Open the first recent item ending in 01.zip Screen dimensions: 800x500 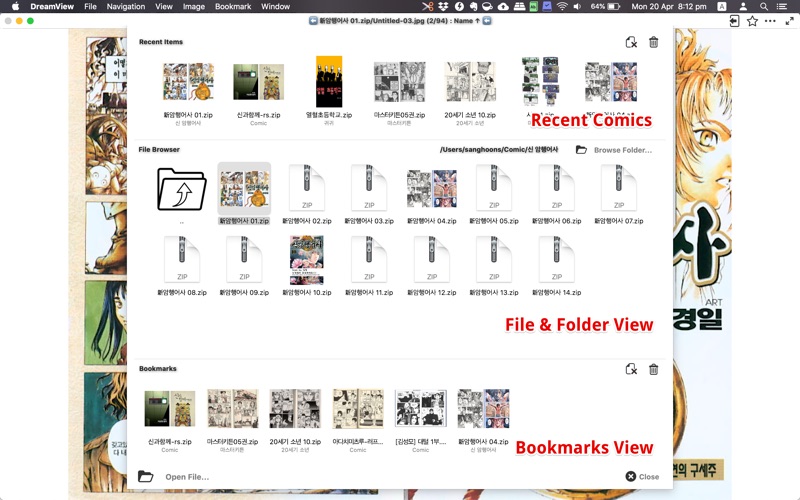pyautogui.click(x=188, y=82)
